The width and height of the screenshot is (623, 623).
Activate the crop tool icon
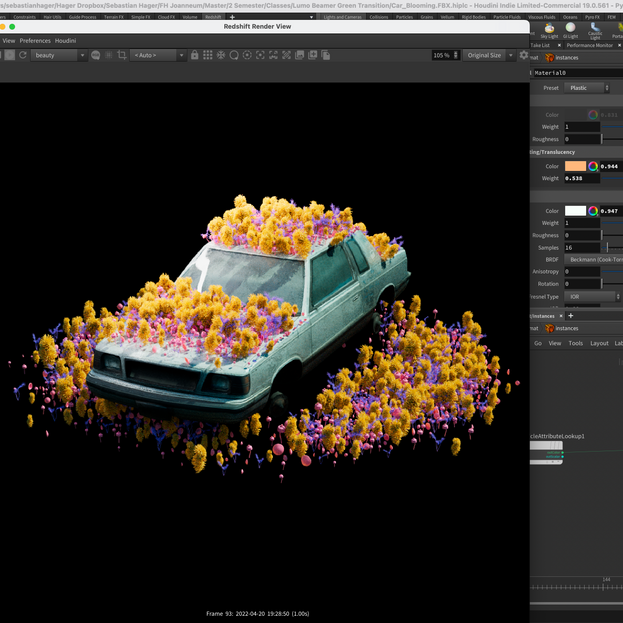click(122, 55)
